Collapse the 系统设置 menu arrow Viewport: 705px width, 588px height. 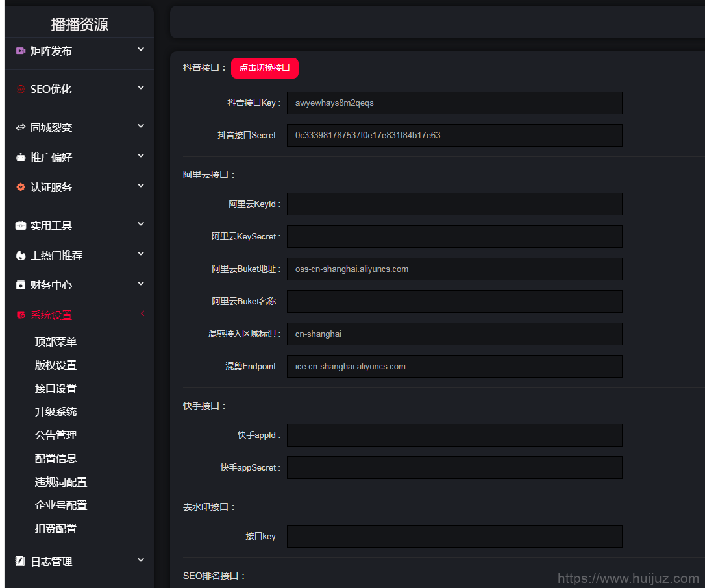click(142, 313)
